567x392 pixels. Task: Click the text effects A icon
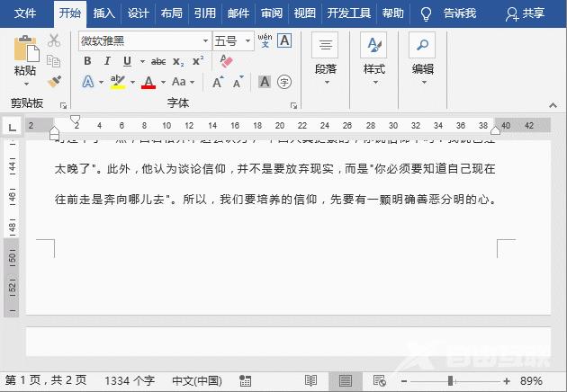click(x=88, y=82)
